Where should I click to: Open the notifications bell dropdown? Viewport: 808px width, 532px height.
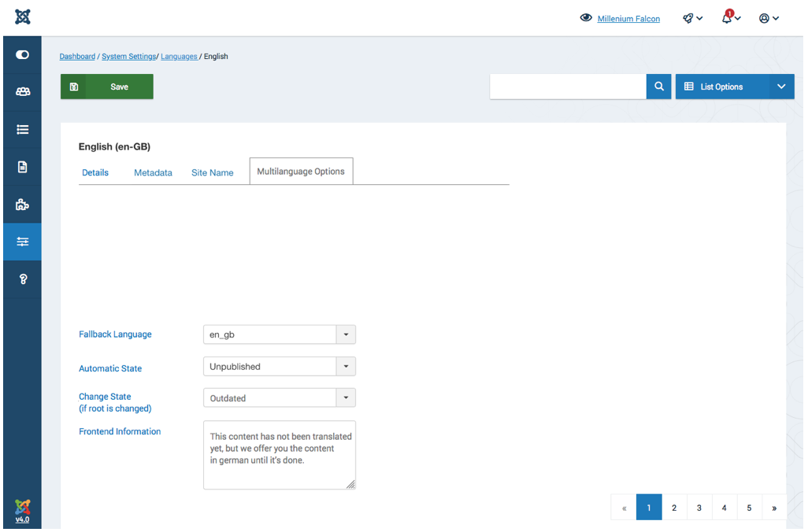(x=730, y=17)
